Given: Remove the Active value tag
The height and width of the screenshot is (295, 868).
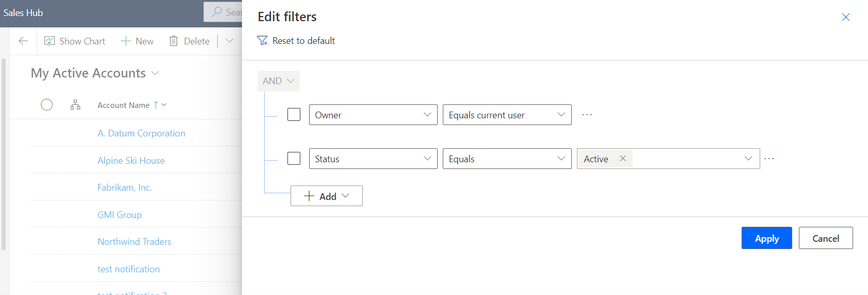Looking at the screenshot, I should click(623, 159).
